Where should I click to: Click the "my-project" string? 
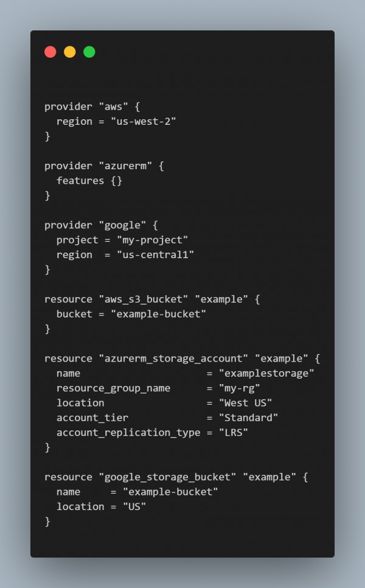[x=152, y=240]
